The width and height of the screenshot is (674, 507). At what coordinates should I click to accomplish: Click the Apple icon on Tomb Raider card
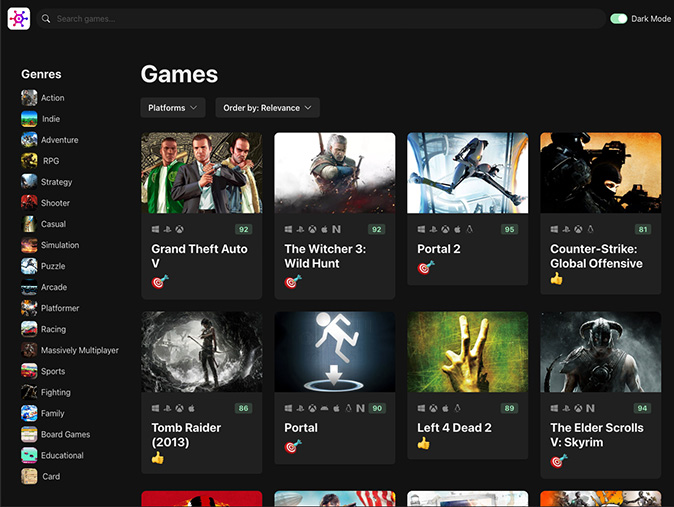pyautogui.click(x=192, y=408)
